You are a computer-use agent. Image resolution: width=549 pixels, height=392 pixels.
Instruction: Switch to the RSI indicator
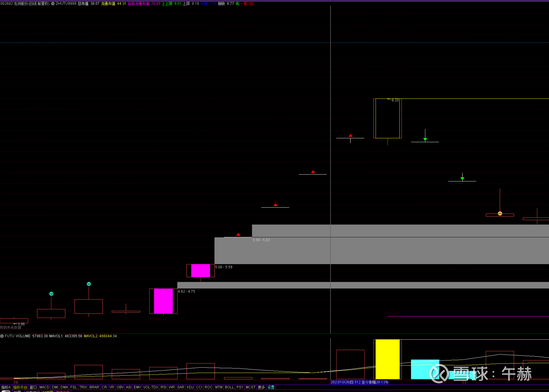point(164,387)
